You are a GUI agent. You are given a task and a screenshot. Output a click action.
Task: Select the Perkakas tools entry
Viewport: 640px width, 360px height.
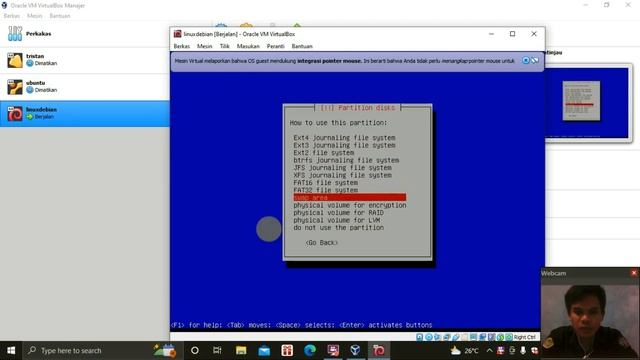click(x=84, y=34)
